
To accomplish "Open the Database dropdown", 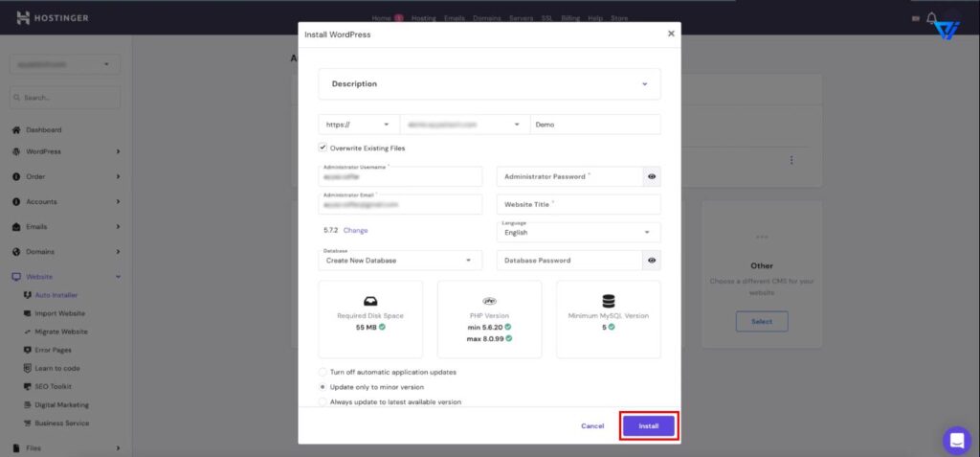I will [x=400, y=261].
